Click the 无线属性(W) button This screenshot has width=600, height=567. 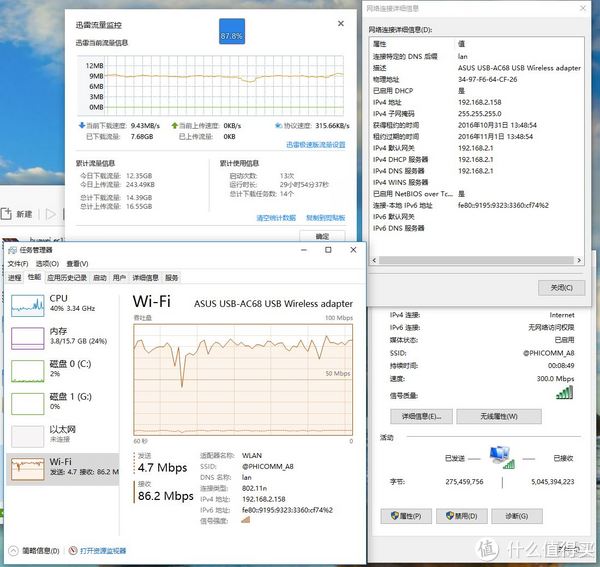(499, 416)
